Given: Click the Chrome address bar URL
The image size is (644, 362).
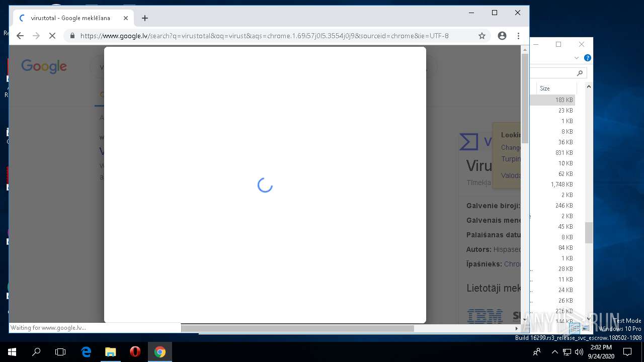Looking at the screenshot, I should [x=264, y=36].
